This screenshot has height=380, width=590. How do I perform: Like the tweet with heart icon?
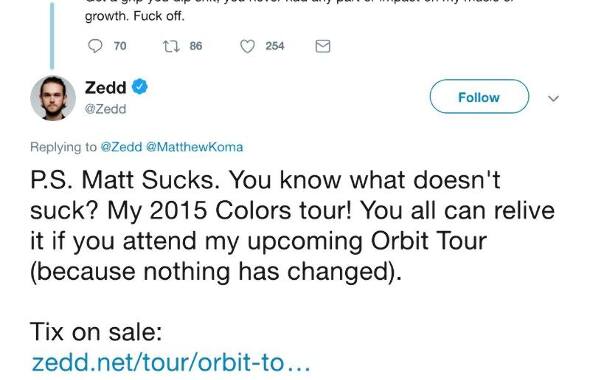(247, 46)
